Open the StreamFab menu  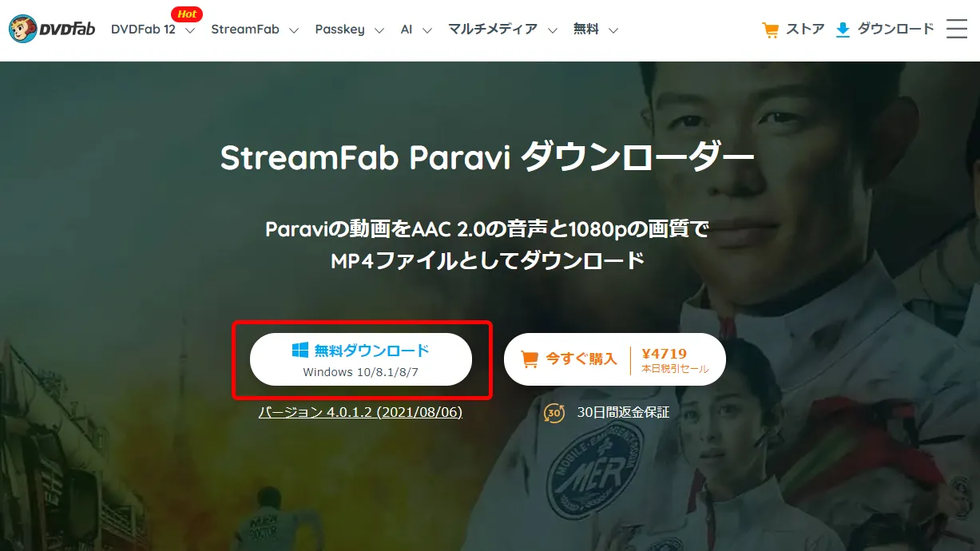tap(245, 30)
